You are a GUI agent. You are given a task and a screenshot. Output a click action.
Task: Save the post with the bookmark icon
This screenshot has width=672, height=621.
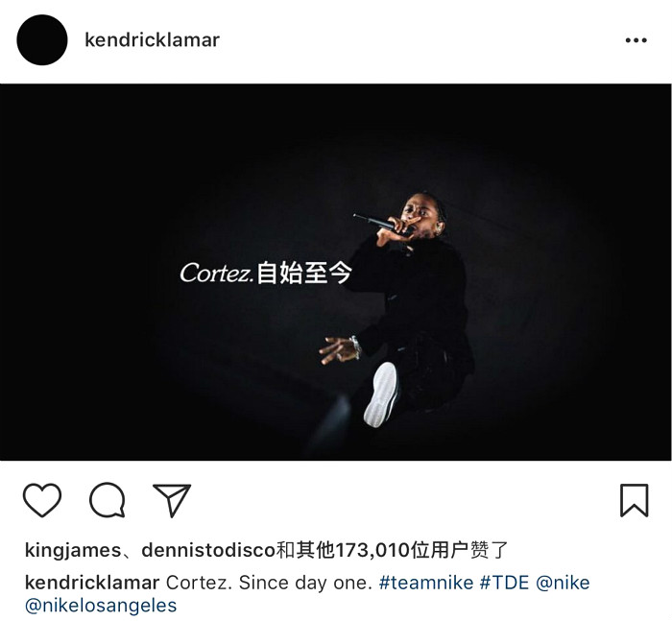(x=635, y=500)
